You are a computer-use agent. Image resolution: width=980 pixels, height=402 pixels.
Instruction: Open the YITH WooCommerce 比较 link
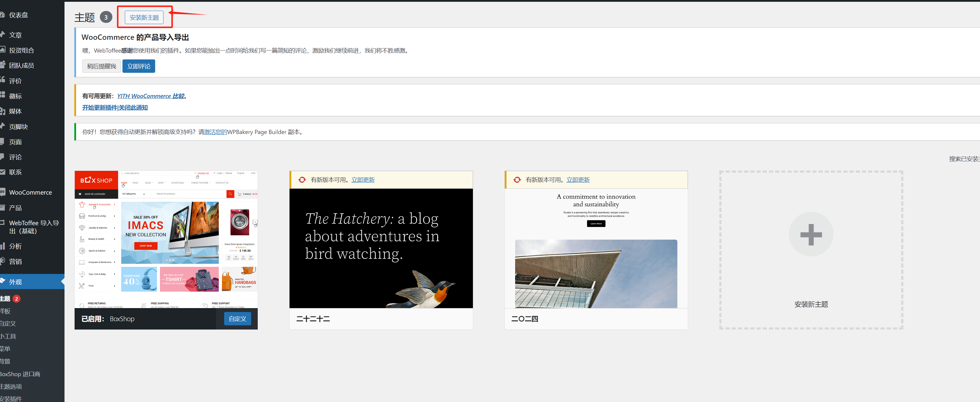click(151, 96)
